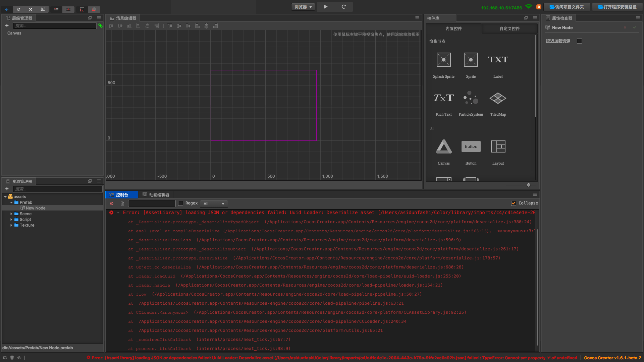Image resolution: width=644 pixels, height=362 pixels.
Task: Select the scale transform tool
Action: (x=31, y=9)
